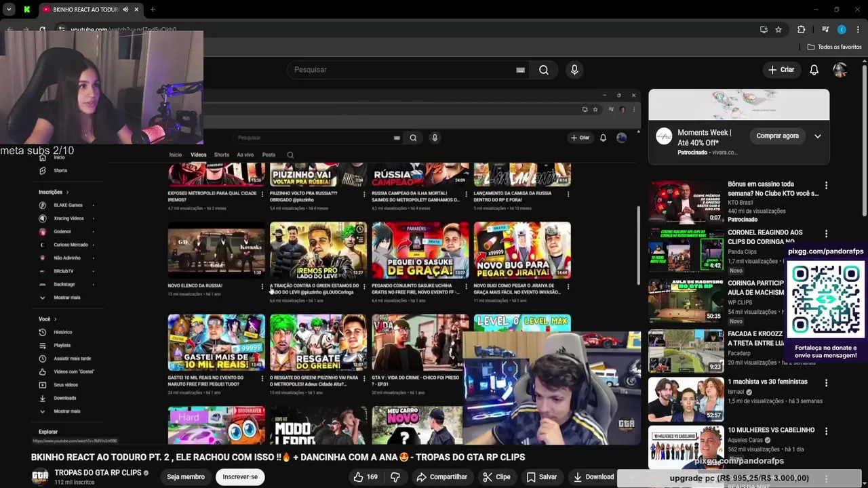Open options for 10 MULHERES VS CABELINHO
The width and height of the screenshot is (868, 488).
click(826, 431)
